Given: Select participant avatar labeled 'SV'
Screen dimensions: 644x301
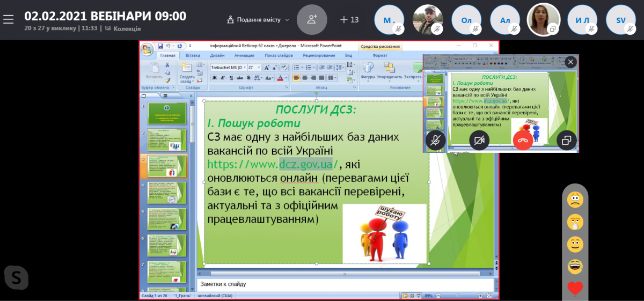Looking at the screenshot, I should click(621, 20).
